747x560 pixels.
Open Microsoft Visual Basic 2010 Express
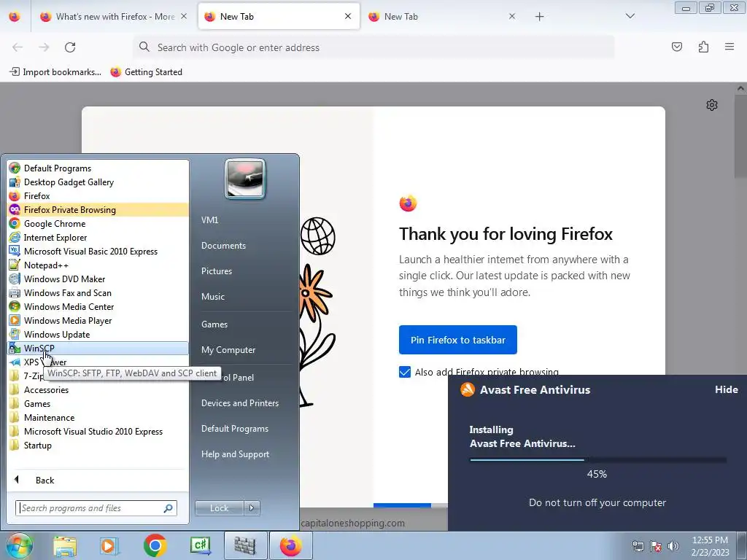(98, 252)
